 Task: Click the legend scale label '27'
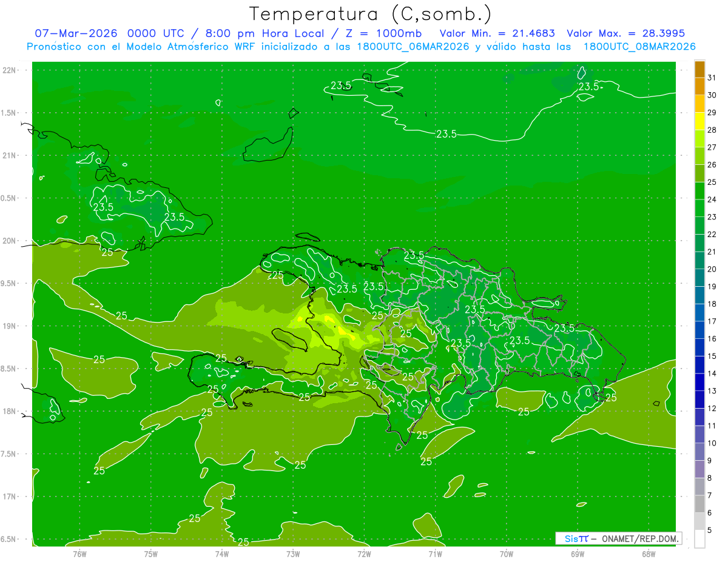(x=712, y=147)
